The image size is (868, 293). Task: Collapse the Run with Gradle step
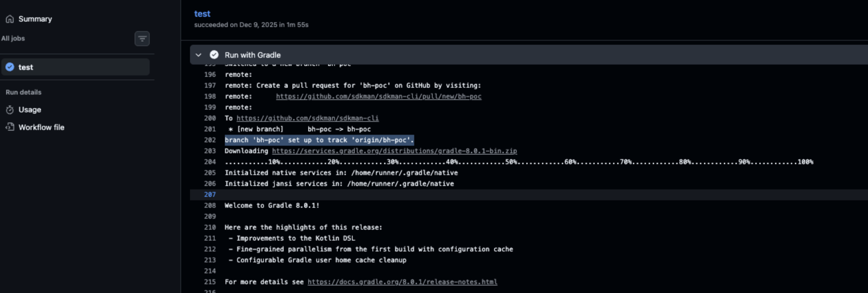(199, 55)
